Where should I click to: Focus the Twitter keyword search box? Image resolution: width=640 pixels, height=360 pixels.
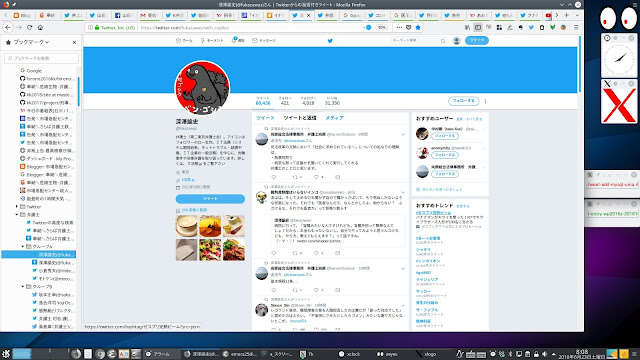(418, 40)
